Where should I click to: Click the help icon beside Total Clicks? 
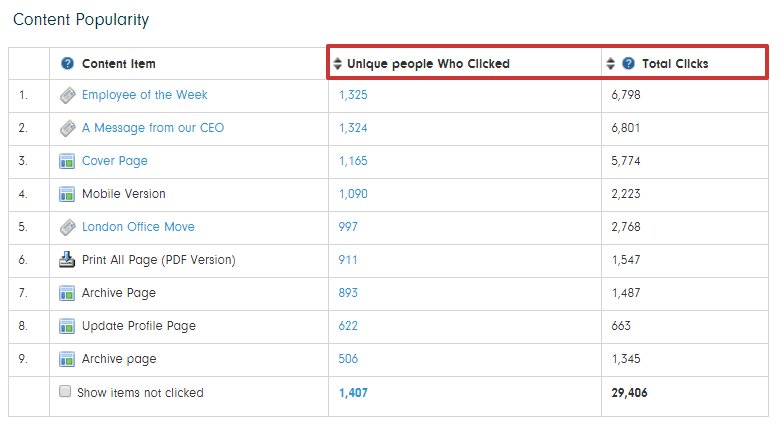click(628, 63)
